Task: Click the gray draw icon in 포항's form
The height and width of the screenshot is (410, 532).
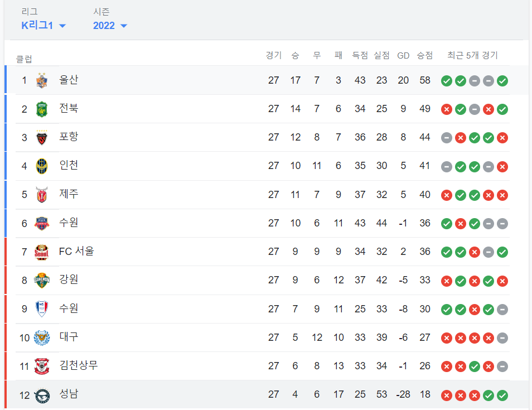Action: 446,138
